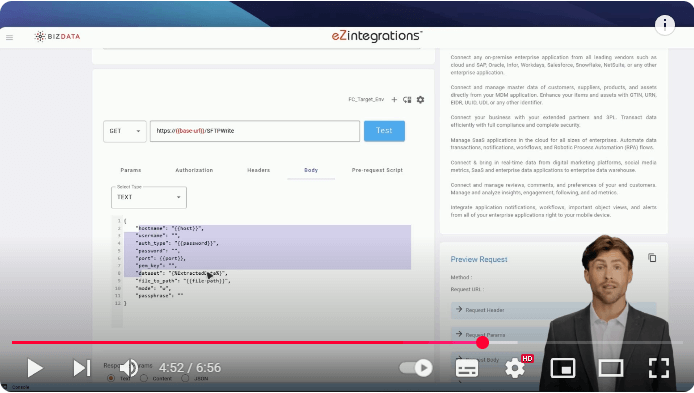Viewport: 694px width, 393px height.
Task: Turn on subtitles/closed captions
Action: point(467,368)
